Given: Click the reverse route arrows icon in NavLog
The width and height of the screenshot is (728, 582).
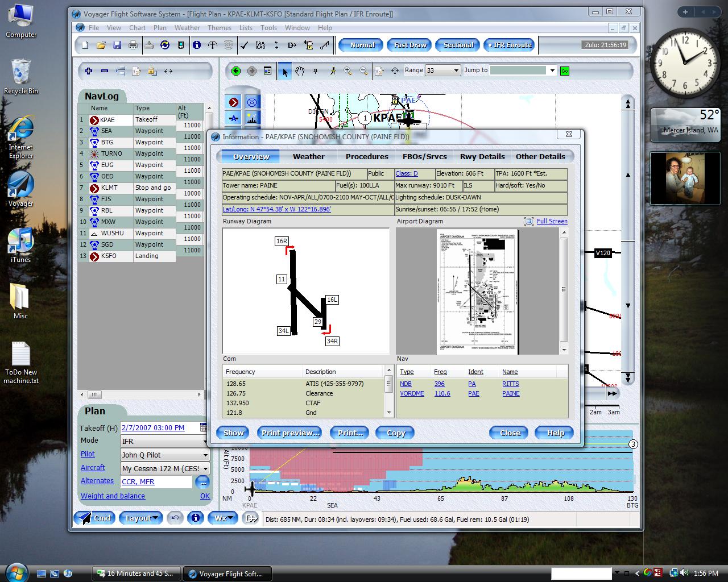Looking at the screenshot, I should click(x=168, y=71).
